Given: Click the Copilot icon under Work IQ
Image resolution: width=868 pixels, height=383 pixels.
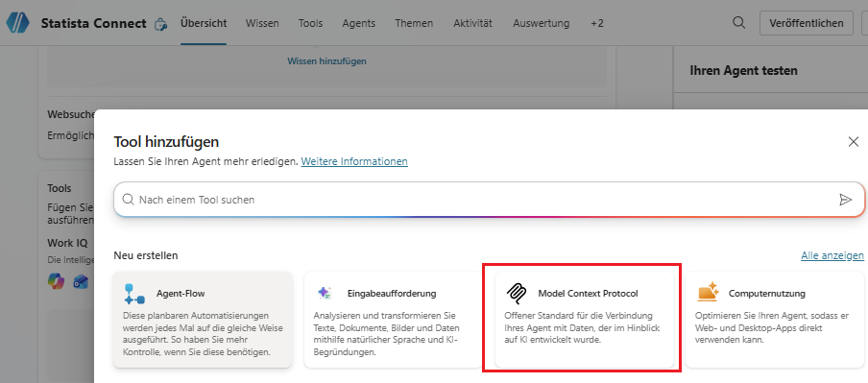Looking at the screenshot, I should 56,281.
